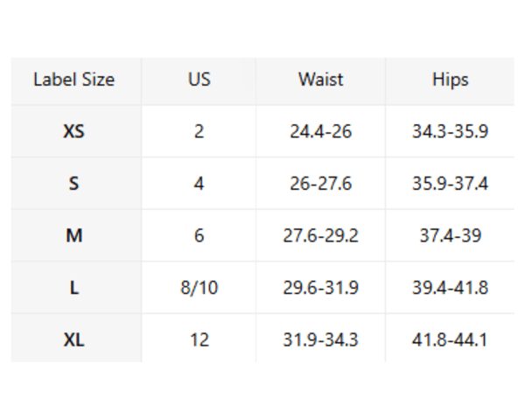Click hips measurement 35.9-37.4
This screenshot has height=420, width=525.
point(450,184)
